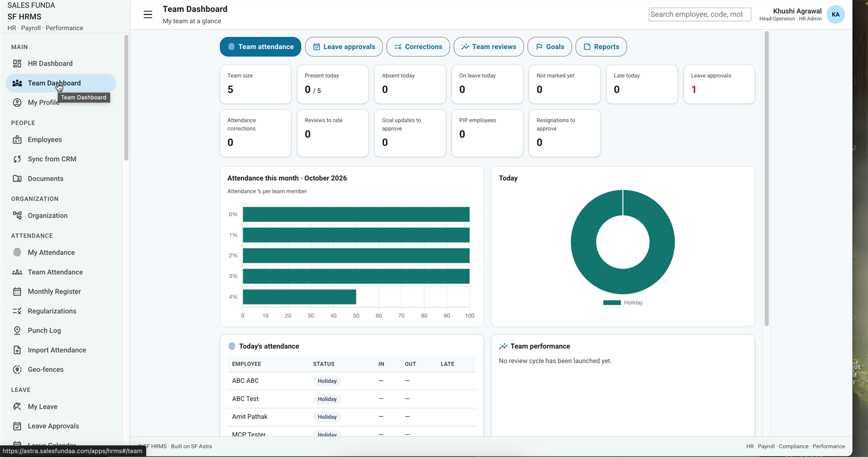Click Amit Pathak in attendance table
The image size is (868, 457).
pyautogui.click(x=250, y=417)
